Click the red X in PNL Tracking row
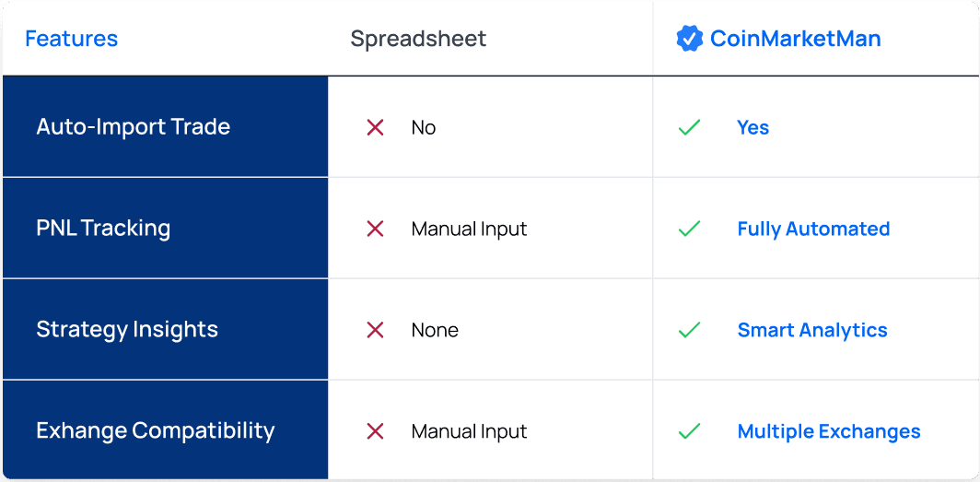 point(375,229)
